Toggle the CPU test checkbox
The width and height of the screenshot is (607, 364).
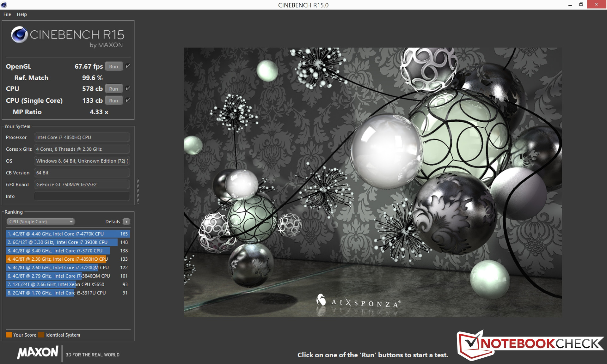coord(128,88)
